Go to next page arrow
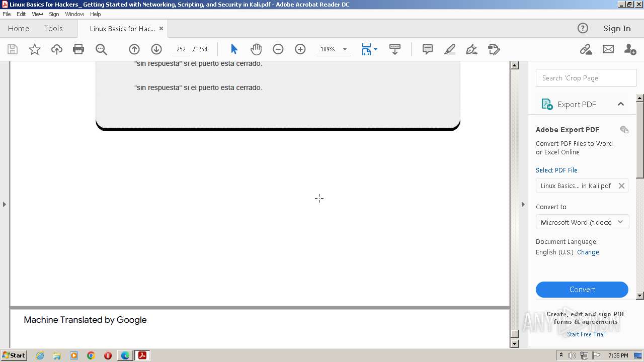This screenshot has height=362, width=644. coord(156,49)
